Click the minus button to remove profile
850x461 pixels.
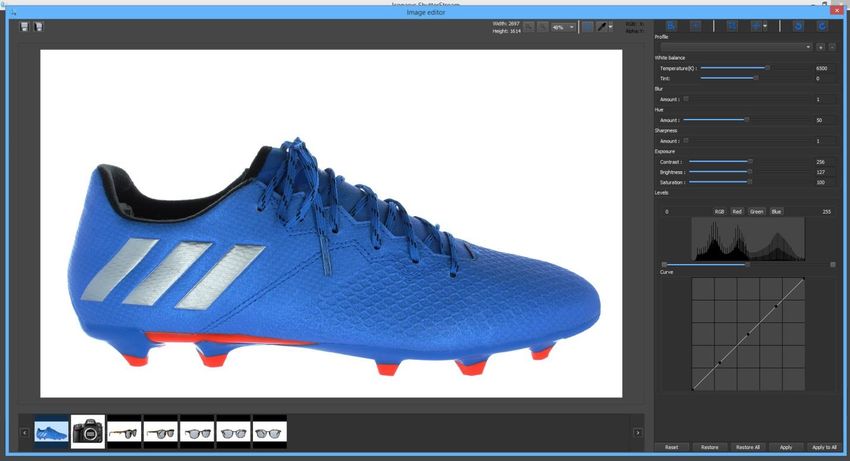click(x=833, y=47)
